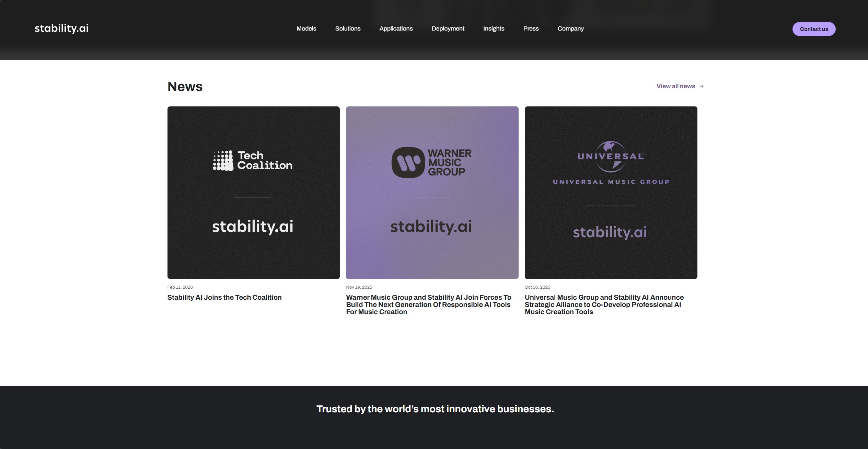Open the Models menu

306,28
